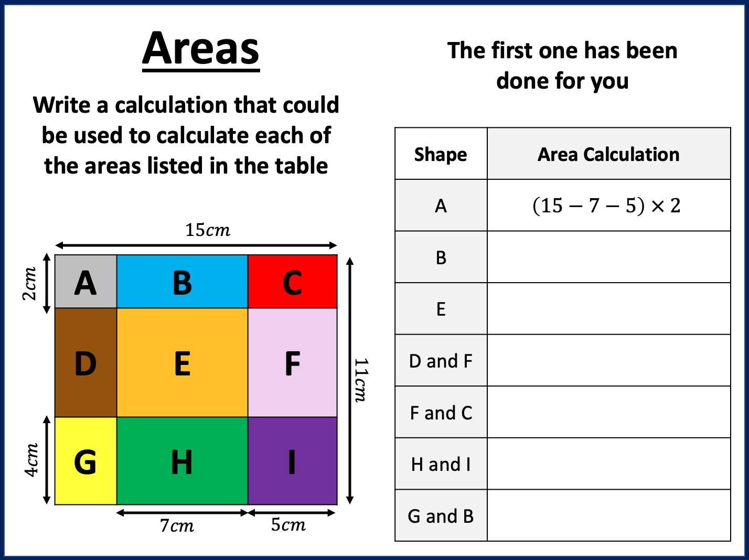Click the empty answer cell for shape E
749x560 pixels.
608,309
